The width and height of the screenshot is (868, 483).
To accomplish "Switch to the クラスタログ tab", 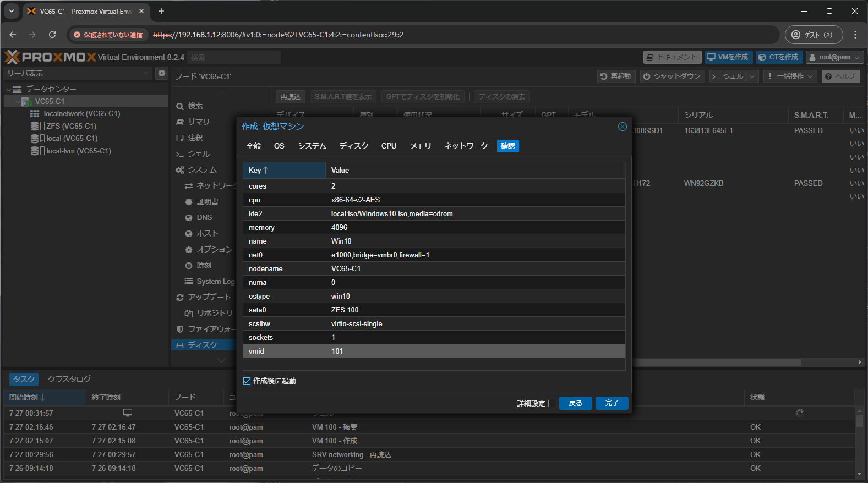I will [69, 379].
